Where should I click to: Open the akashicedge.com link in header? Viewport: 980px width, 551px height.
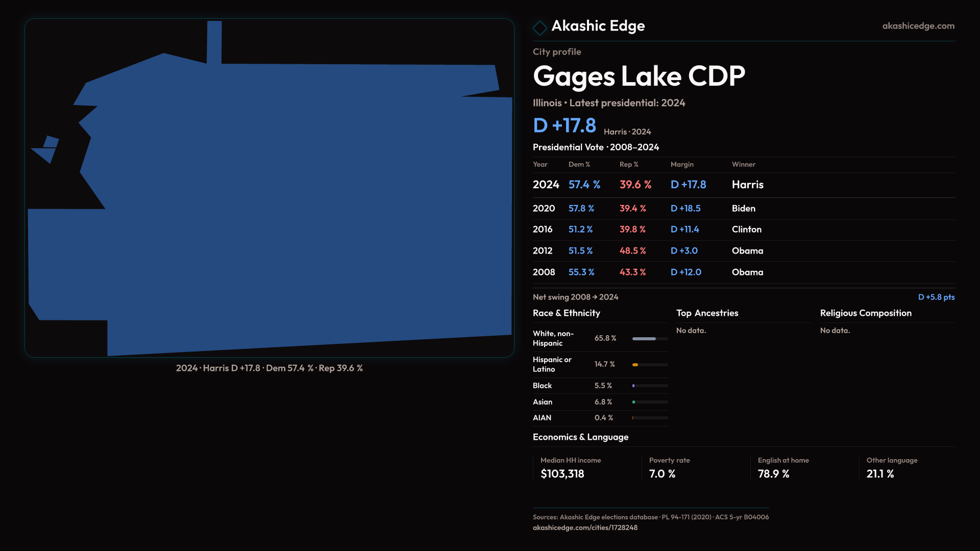pos(918,26)
